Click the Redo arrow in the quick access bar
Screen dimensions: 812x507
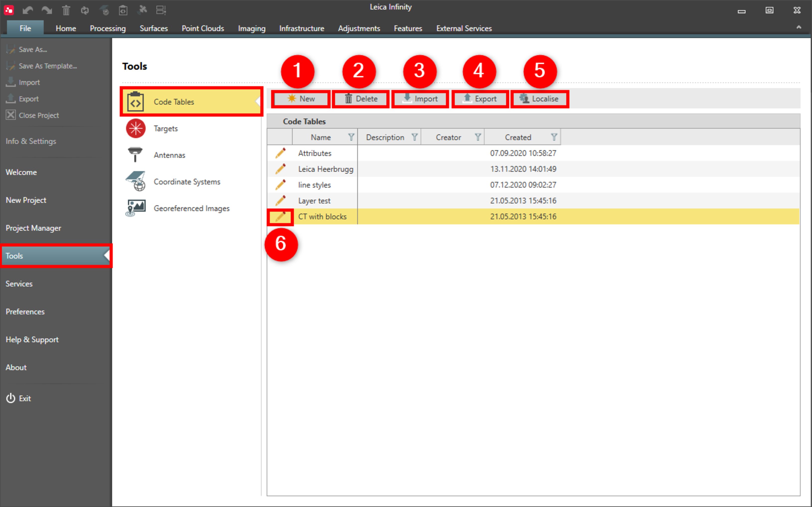(47, 10)
